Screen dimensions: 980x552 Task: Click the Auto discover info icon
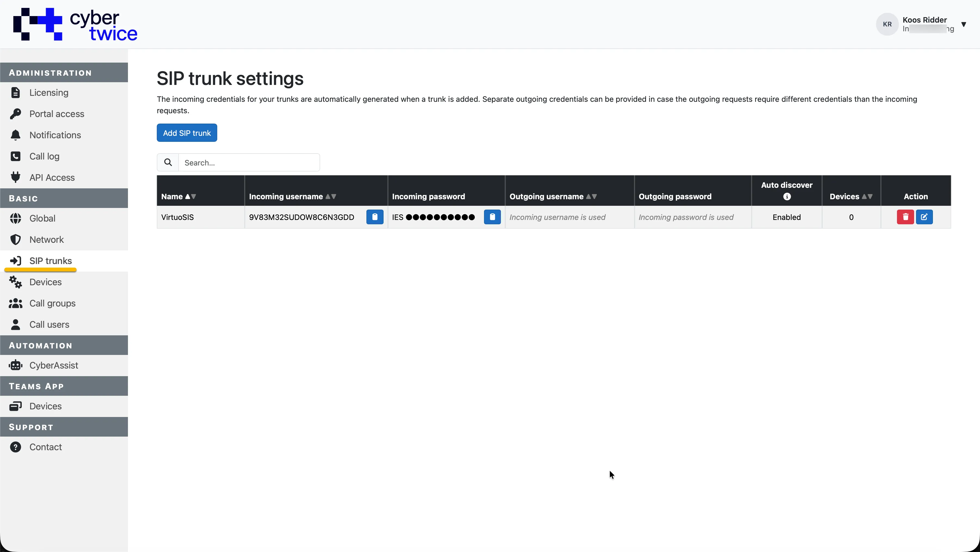(x=787, y=197)
